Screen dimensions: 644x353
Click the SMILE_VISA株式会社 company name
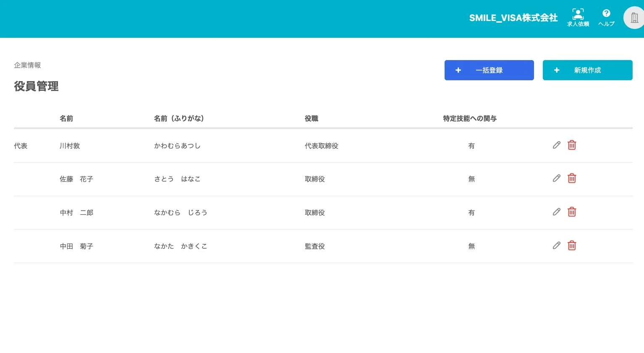[513, 18]
